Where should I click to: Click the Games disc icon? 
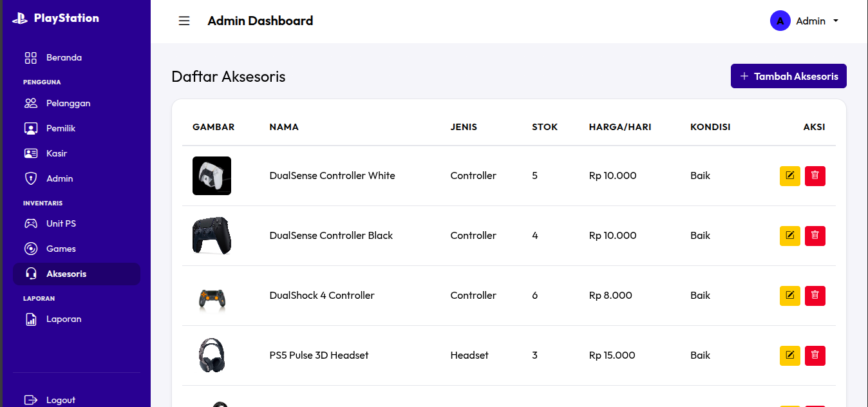(x=31, y=249)
